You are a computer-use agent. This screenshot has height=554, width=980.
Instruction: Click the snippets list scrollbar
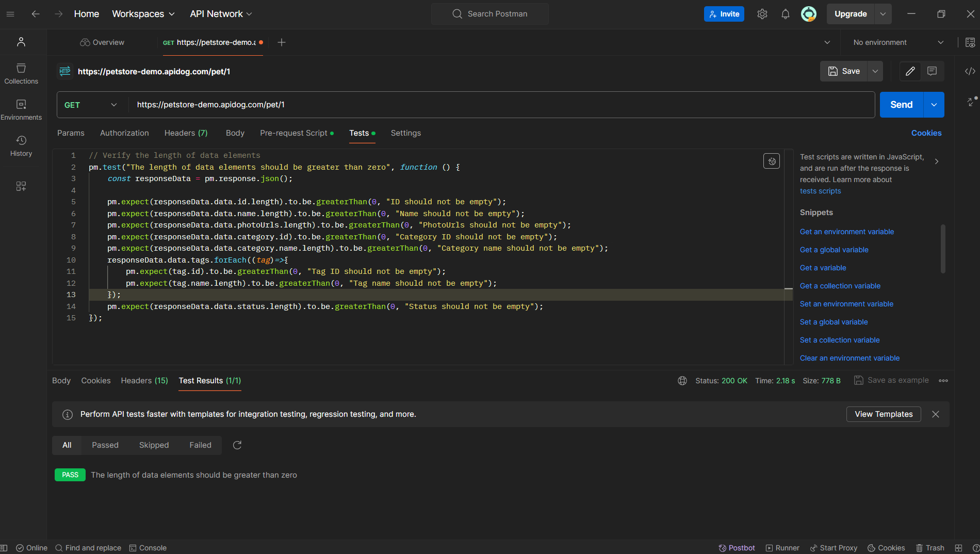(x=943, y=248)
